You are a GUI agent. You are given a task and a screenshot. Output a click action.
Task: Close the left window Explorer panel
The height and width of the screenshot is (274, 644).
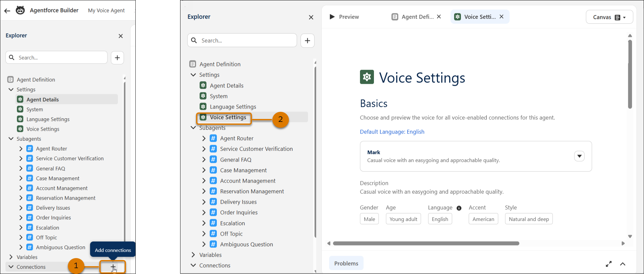pyautogui.click(x=121, y=36)
